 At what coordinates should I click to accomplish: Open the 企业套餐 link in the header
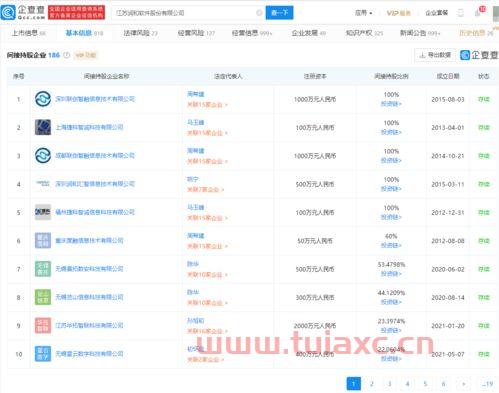tap(436, 13)
